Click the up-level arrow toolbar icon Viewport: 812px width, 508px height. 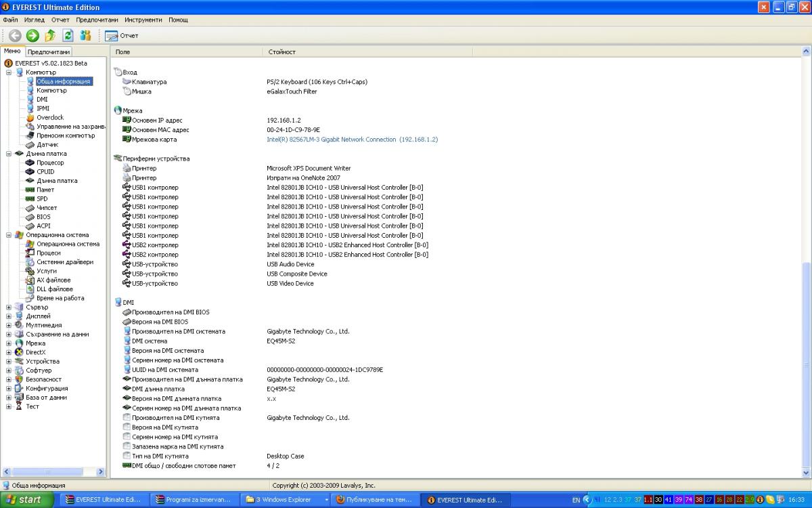pos(50,35)
